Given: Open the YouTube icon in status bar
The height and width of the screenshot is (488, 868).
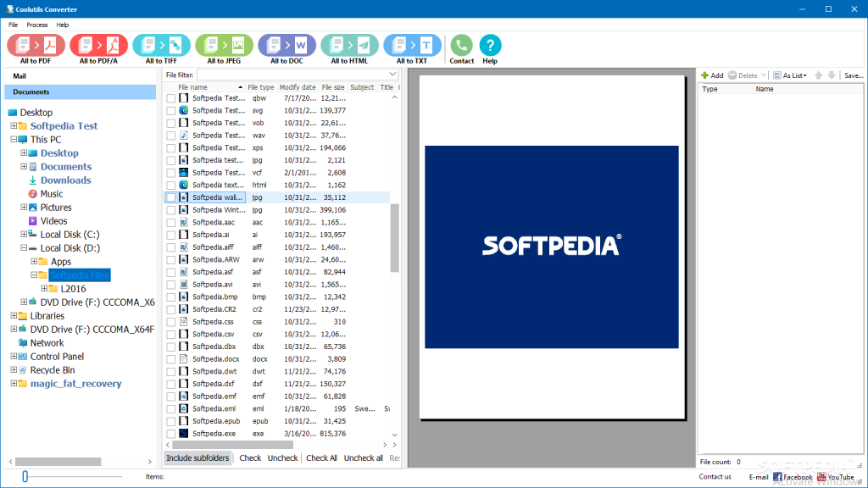Looking at the screenshot, I should 821,477.
